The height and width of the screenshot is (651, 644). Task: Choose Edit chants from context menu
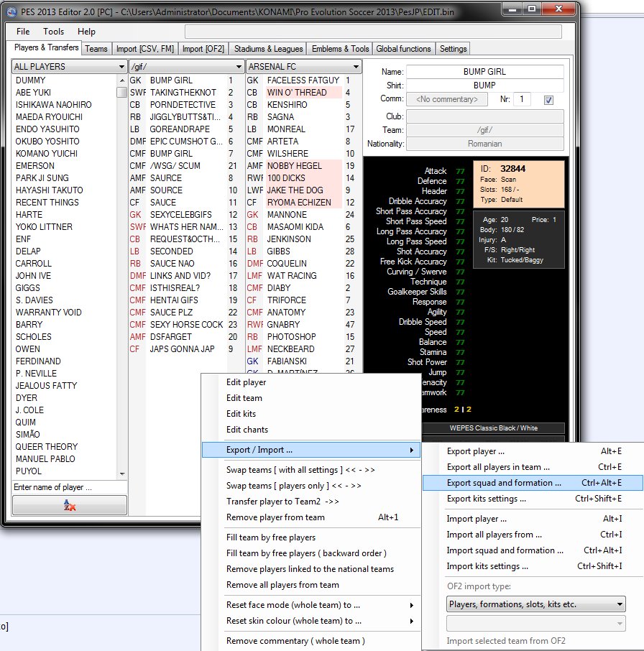pyautogui.click(x=311, y=429)
